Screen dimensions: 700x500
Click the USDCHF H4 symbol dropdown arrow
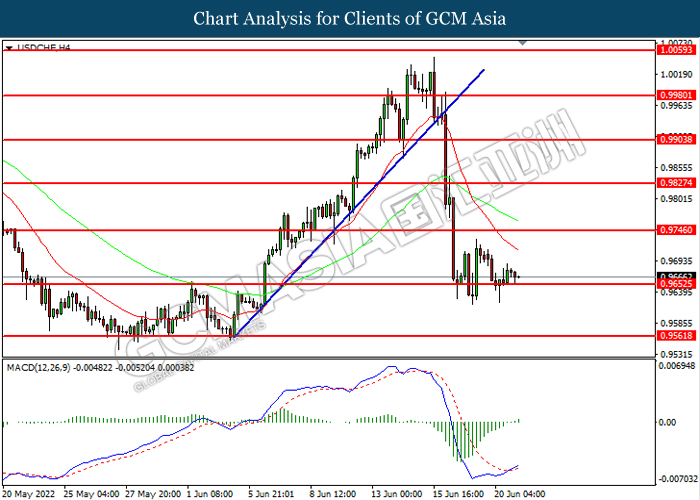pos(9,47)
